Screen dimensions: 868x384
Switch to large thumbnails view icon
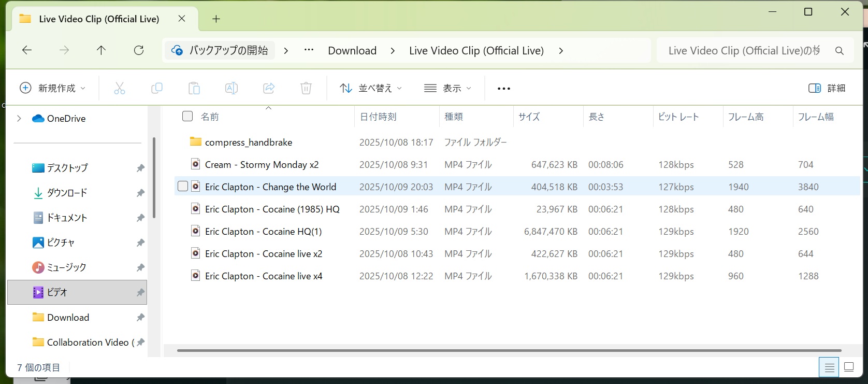click(849, 367)
